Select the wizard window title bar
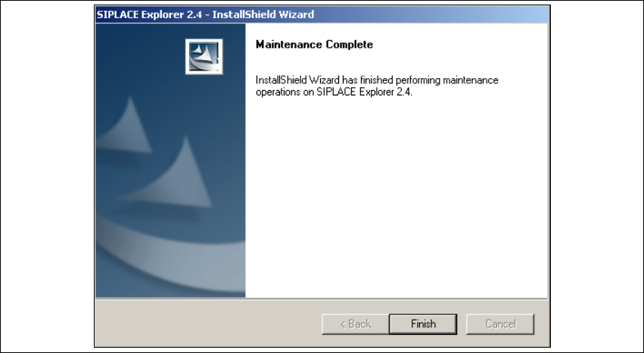Image resolution: width=644 pixels, height=353 pixels. coord(322,14)
